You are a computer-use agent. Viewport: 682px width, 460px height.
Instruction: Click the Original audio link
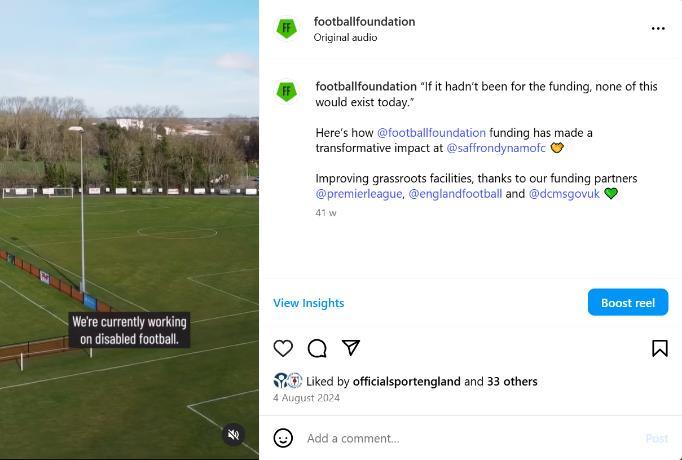click(345, 37)
